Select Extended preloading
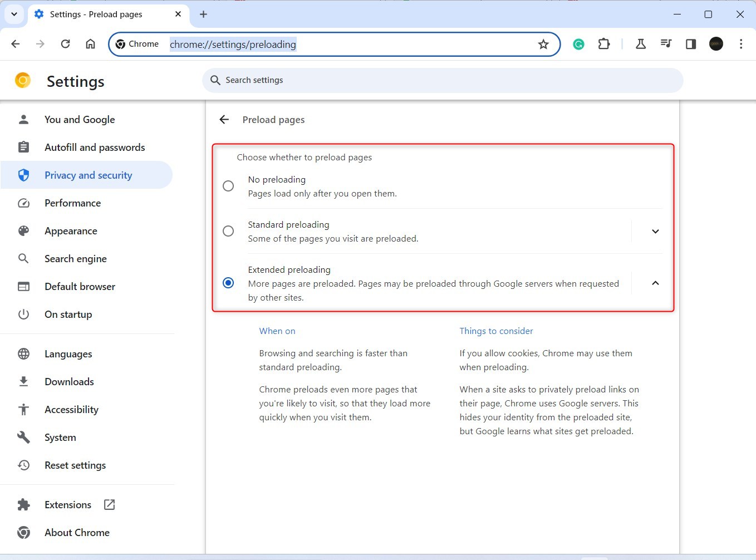 point(228,283)
